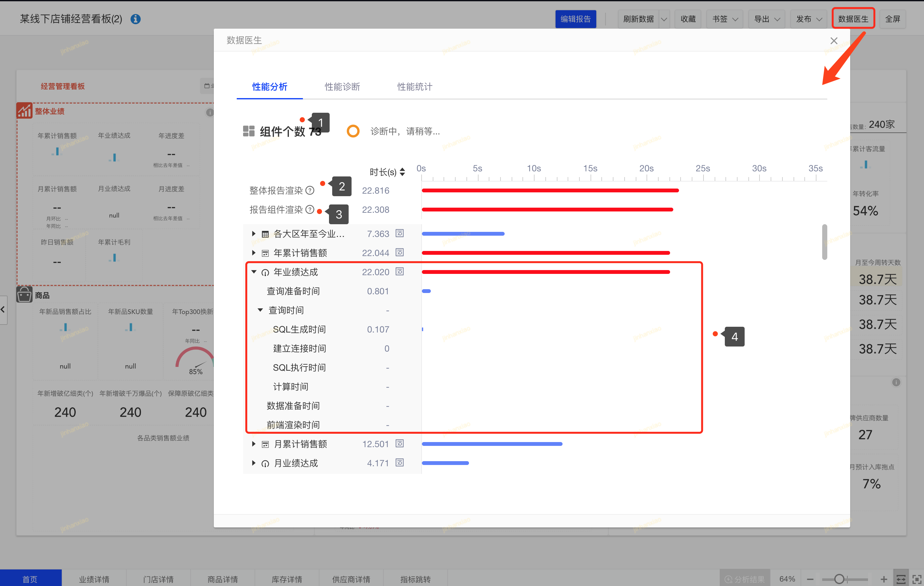Viewport: 924px width, 586px height.
Task: Click help icon next to 报告组件渲染
Action: pos(310,210)
